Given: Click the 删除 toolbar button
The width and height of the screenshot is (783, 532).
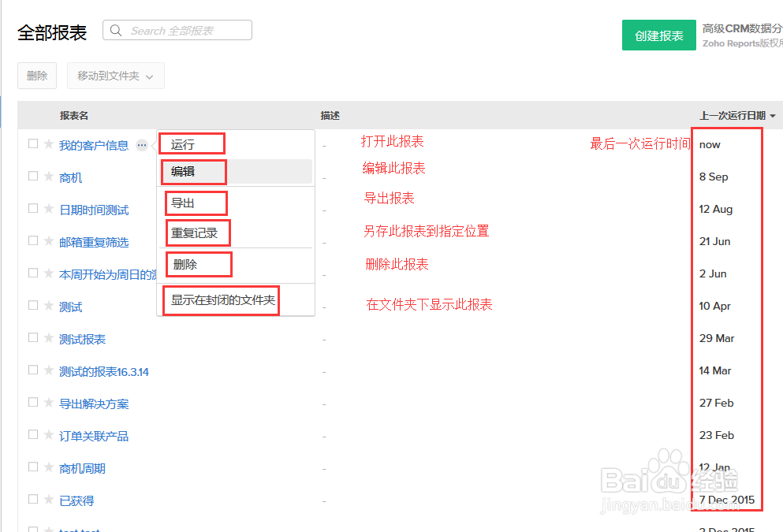Looking at the screenshot, I should [x=37, y=76].
